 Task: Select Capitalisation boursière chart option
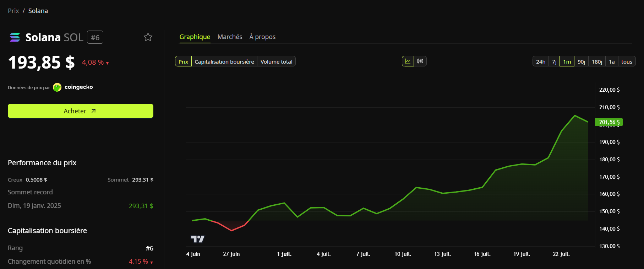click(224, 61)
